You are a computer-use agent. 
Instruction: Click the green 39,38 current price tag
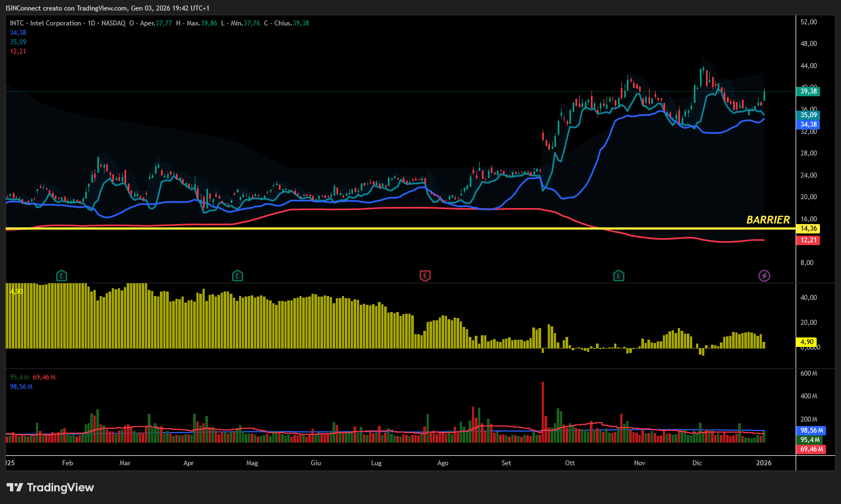(808, 91)
